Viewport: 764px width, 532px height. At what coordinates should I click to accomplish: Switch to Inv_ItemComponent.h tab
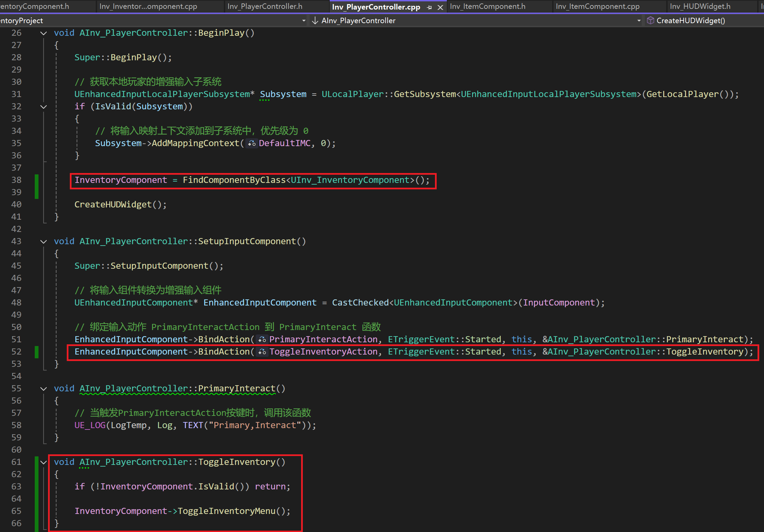pyautogui.click(x=487, y=6)
